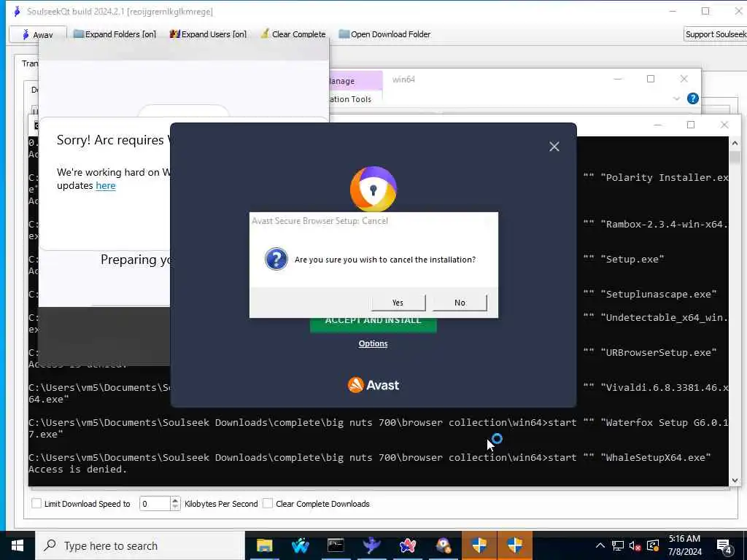Image resolution: width=747 pixels, height=560 pixels.
Task: Switch to Soulseek bird icon in taskbar
Action: click(371, 545)
